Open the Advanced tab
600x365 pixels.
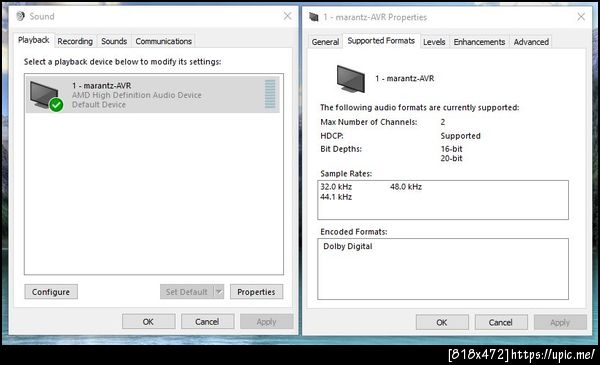coord(531,42)
